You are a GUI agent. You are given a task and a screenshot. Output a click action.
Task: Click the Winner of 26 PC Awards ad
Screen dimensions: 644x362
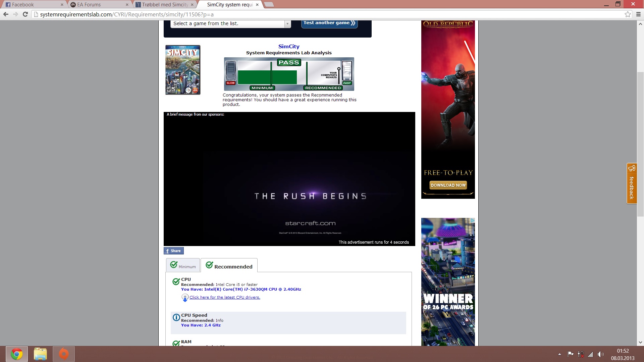pos(448,282)
